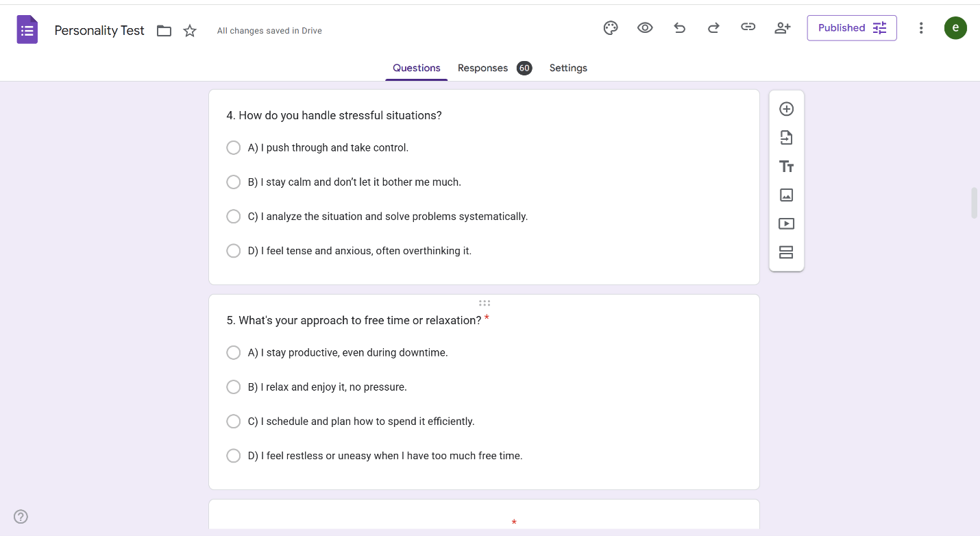Click the Preview eye icon
980x536 pixels.
(x=645, y=28)
